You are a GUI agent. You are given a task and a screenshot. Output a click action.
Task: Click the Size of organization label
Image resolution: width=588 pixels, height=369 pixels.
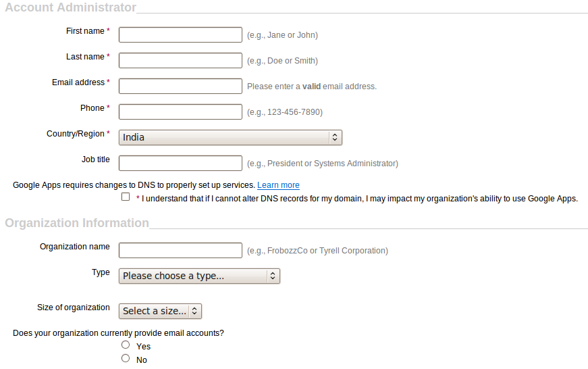[74, 307]
